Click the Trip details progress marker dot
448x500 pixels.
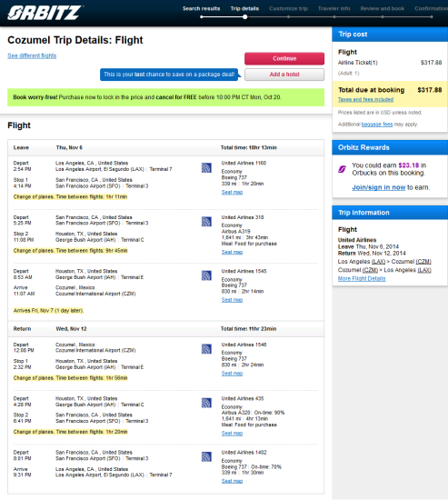pyautogui.click(x=244, y=17)
